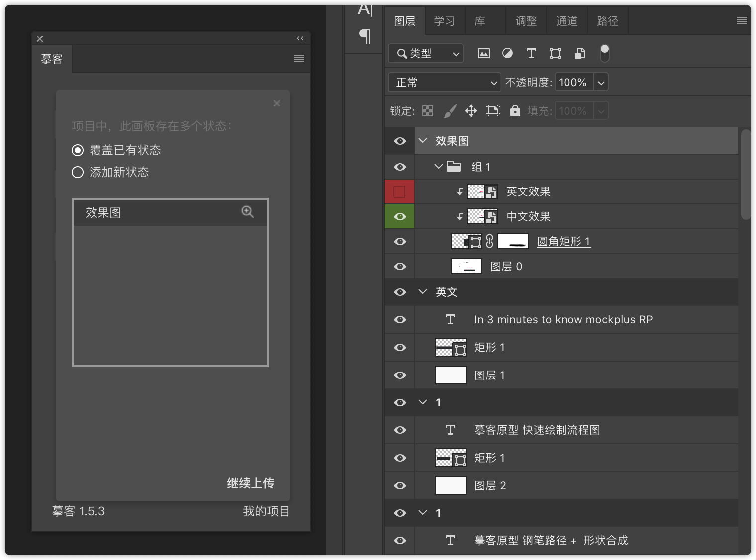Select the 覆盖已有状态 radio option
The width and height of the screenshot is (756, 560).
click(x=78, y=150)
